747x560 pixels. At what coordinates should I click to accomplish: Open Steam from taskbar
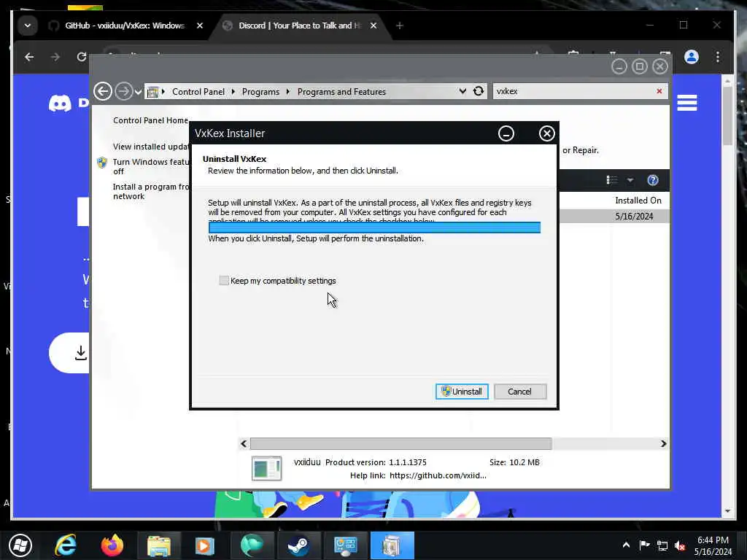[298, 545]
